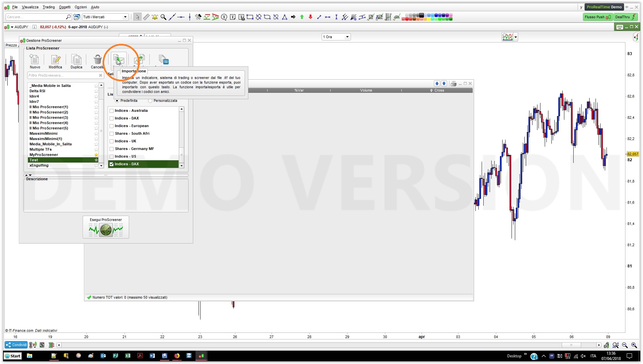Click the Modifica ProScreener icon
This screenshot has width=643, height=364.
click(x=55, y=60)
